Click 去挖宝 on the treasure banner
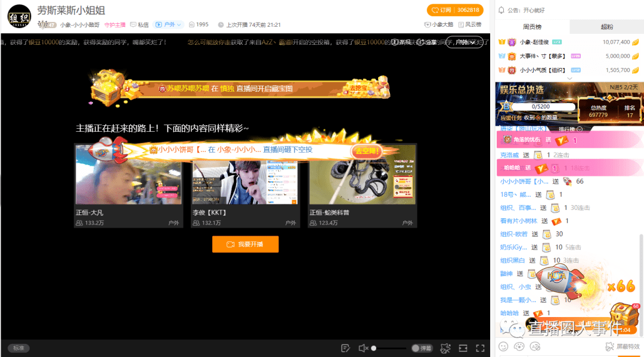The width and height of the screenshot is (644, 357). pos(358,88)
